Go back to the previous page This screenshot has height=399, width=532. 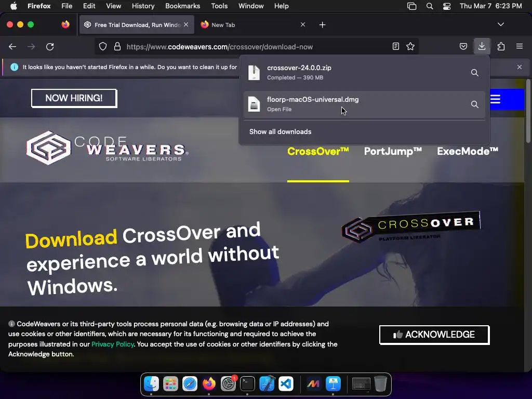coord(12,46)
